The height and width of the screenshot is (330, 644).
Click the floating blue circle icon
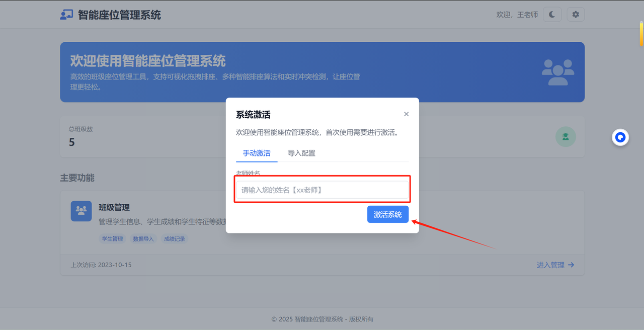coord(620,137)
